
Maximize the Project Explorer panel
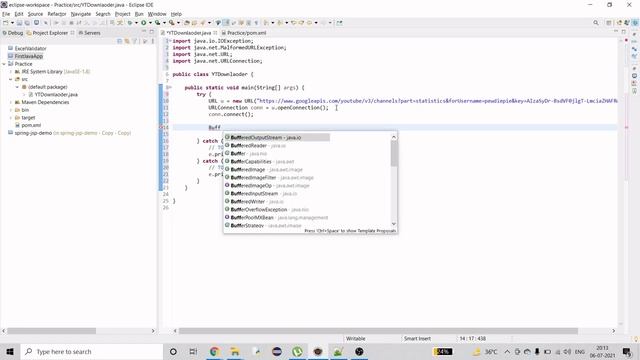tap(151, 32)
